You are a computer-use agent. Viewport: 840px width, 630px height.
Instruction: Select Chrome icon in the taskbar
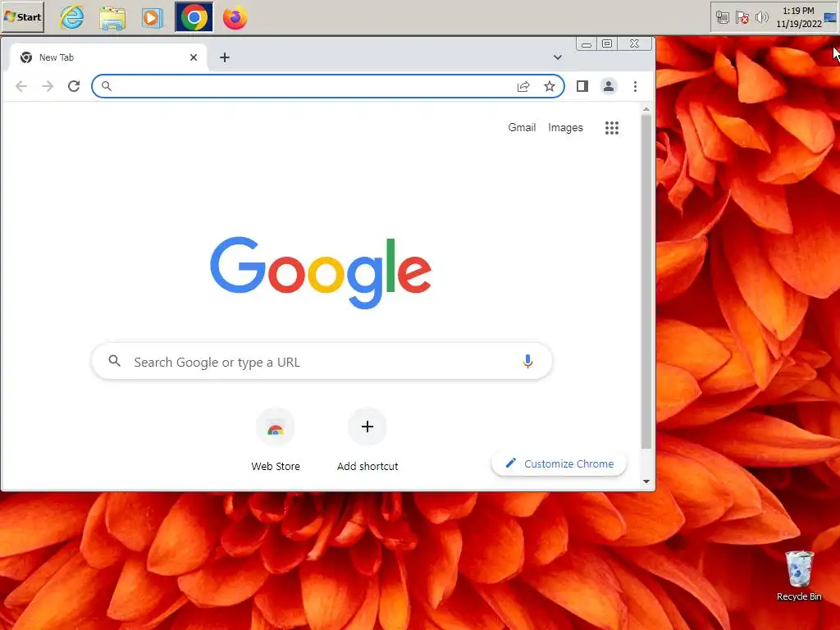click(194, 17)
